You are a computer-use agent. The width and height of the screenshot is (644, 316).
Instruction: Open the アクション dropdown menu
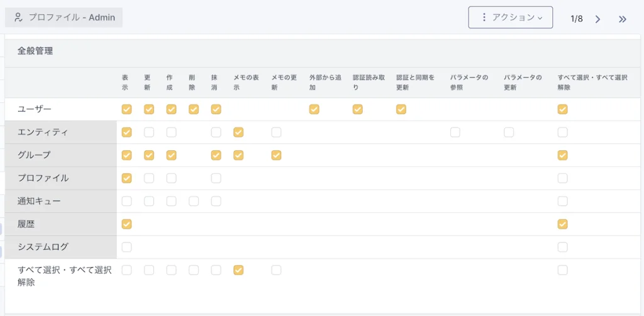tap(511, 17)
